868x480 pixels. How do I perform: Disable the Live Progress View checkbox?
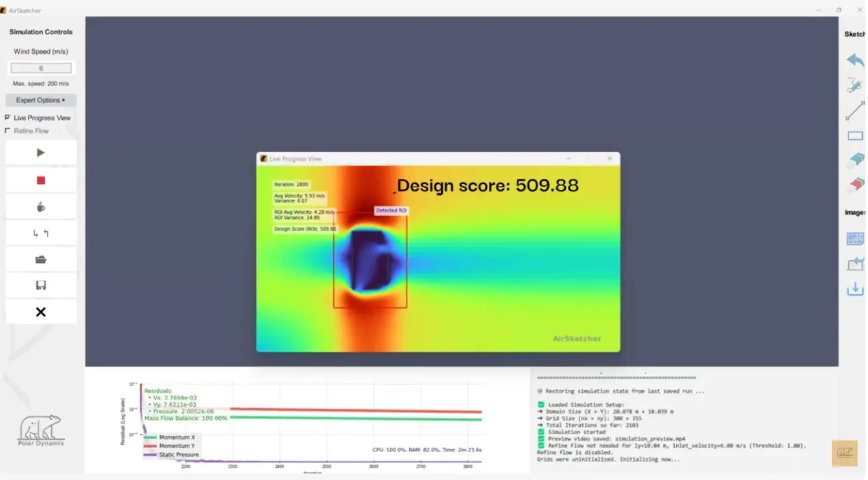point(8,117)
